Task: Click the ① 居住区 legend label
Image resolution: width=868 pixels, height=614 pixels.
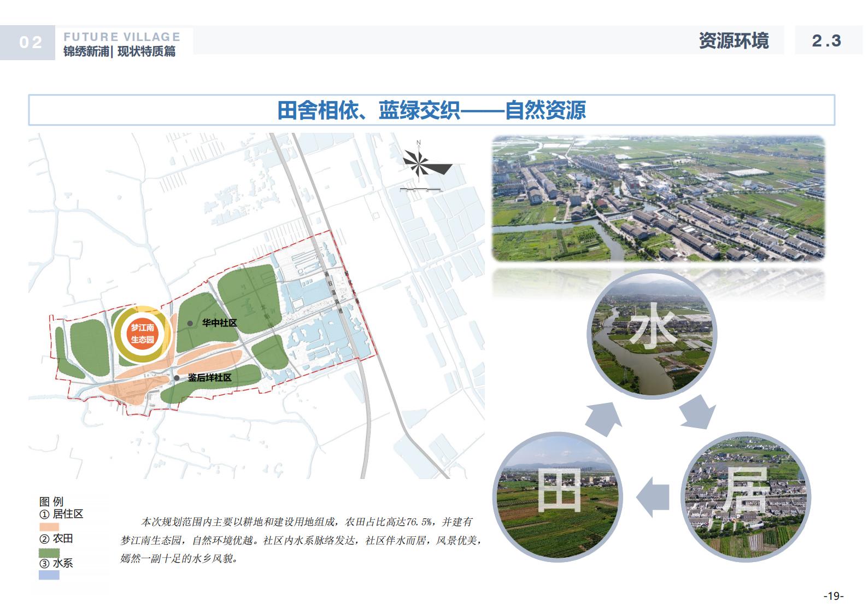Action: coord(61,514)
